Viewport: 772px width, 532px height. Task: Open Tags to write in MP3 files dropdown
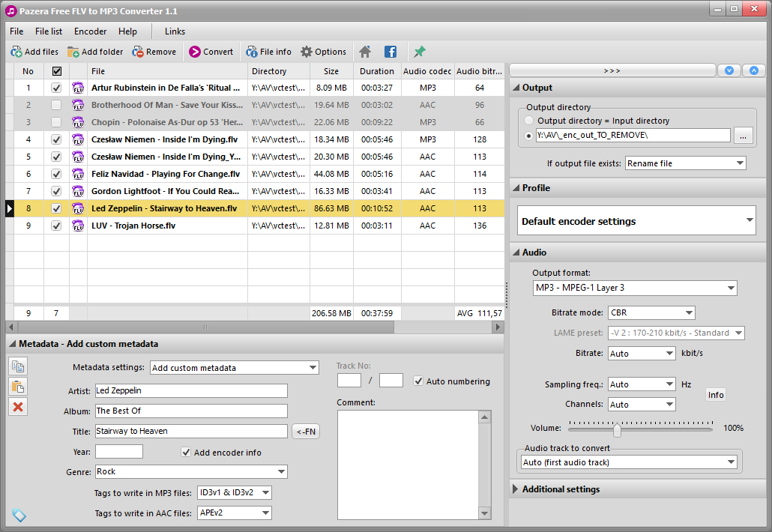pos(235,492)
